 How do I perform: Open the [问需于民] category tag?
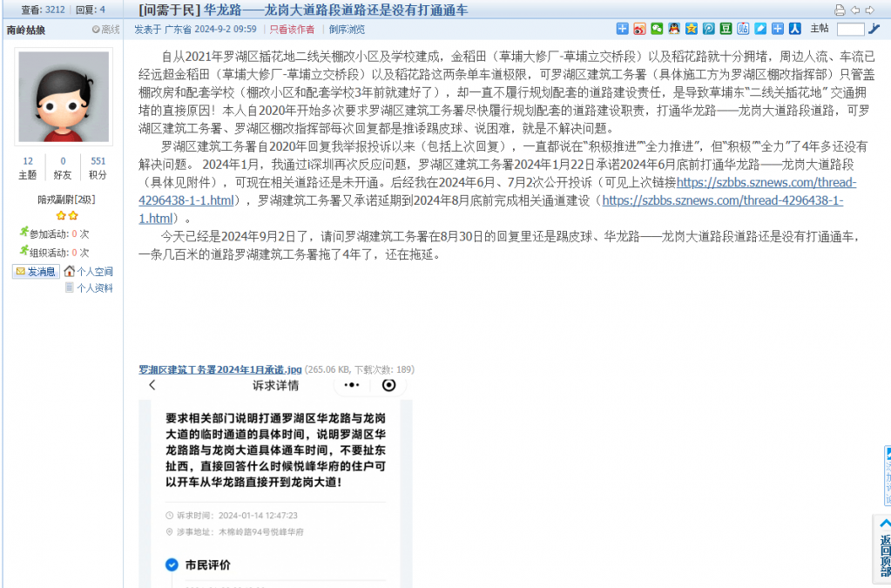pos(169,10)
